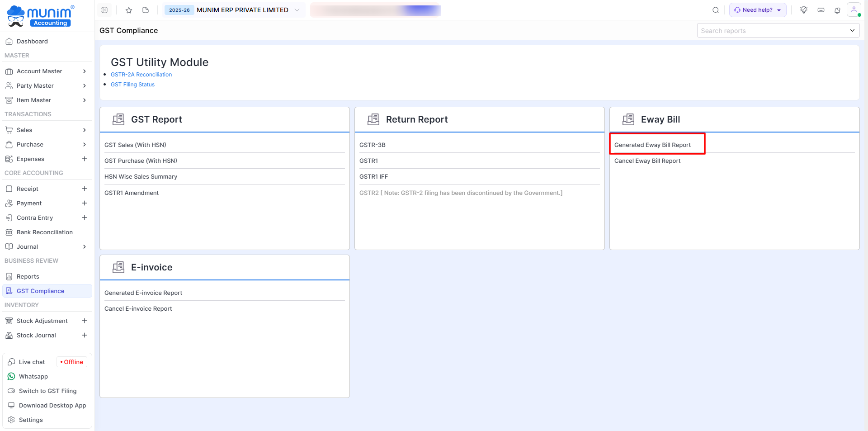Click the star favorite icon in the top bar
868x431 pixels.
tap(129, 10)
